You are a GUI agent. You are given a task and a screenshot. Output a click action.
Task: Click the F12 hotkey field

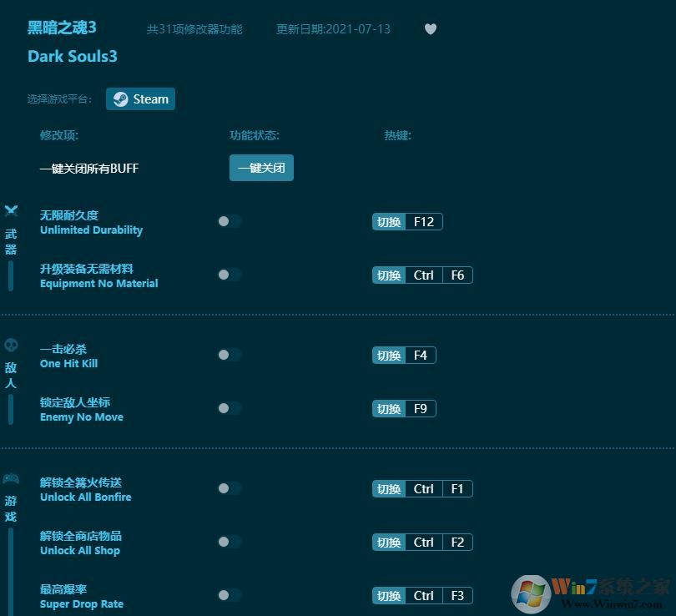[x=424, y=221]
